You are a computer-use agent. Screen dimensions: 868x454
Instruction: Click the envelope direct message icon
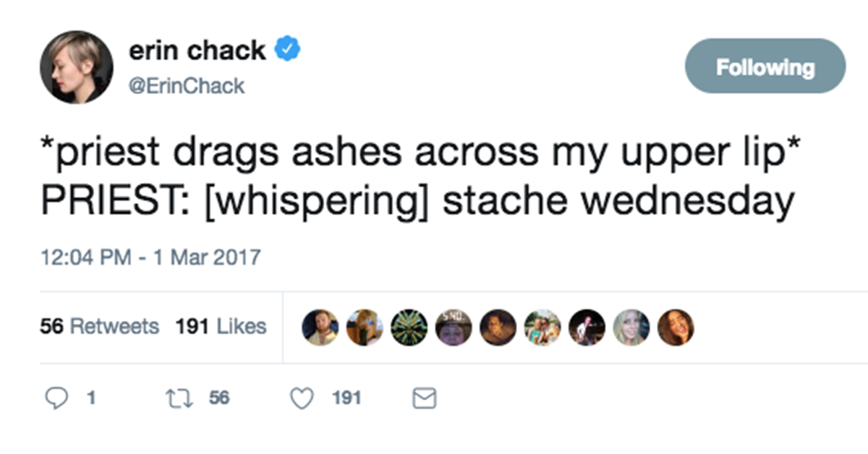click(425, 398)
